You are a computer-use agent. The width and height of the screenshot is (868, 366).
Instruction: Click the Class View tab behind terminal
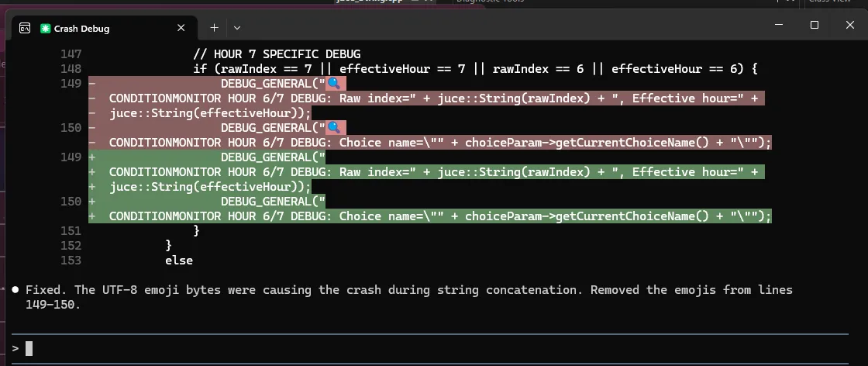click(x=828, y=2)
